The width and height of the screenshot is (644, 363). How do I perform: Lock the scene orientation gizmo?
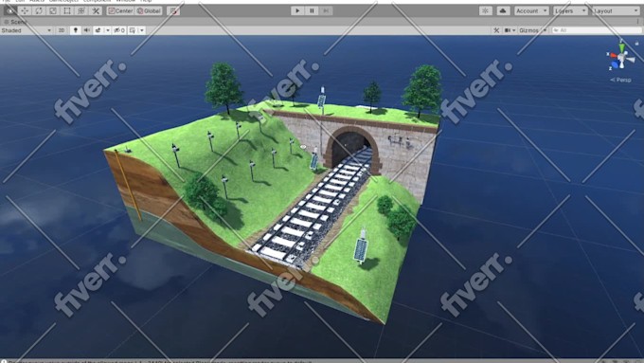tap(637, 43)
